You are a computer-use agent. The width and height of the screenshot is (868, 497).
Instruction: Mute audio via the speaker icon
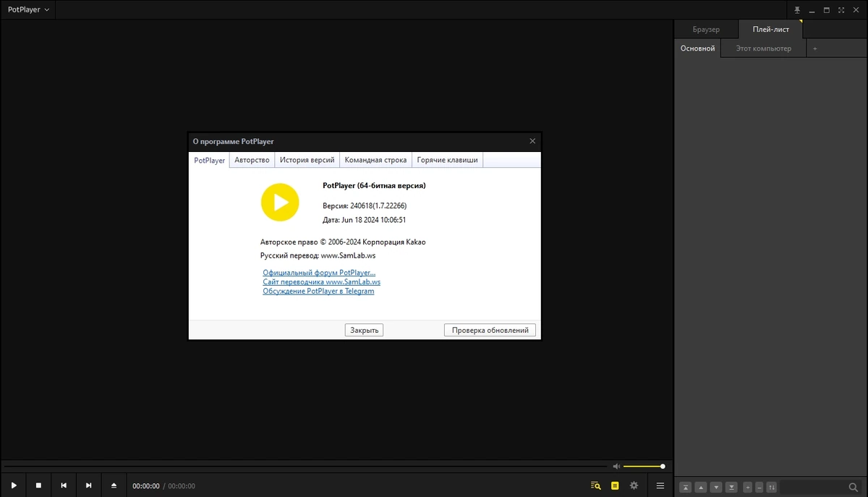click(616, 467)
